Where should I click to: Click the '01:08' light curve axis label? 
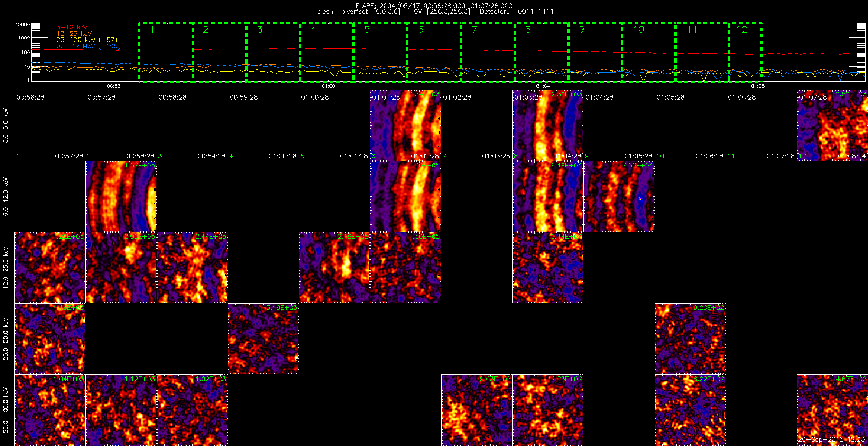click(758, 86)
